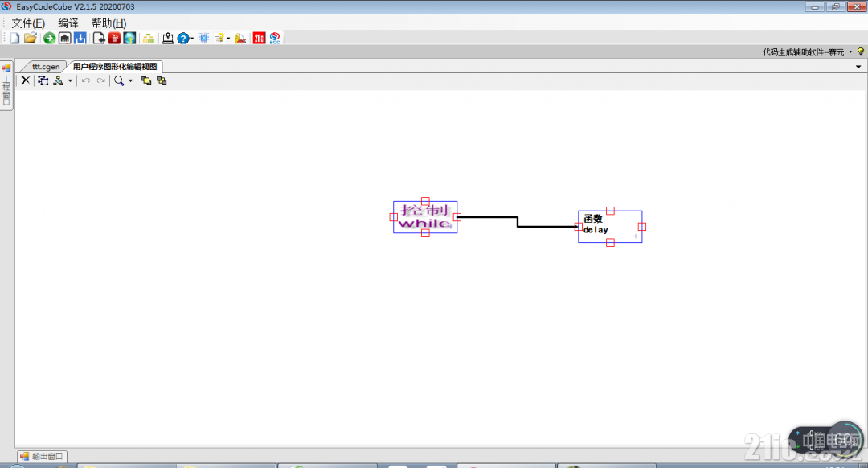Image resolution: width=868 pixels, height=468 pixels.
Task: Click the blue download arrow icon
Action: tap(80, 38)
